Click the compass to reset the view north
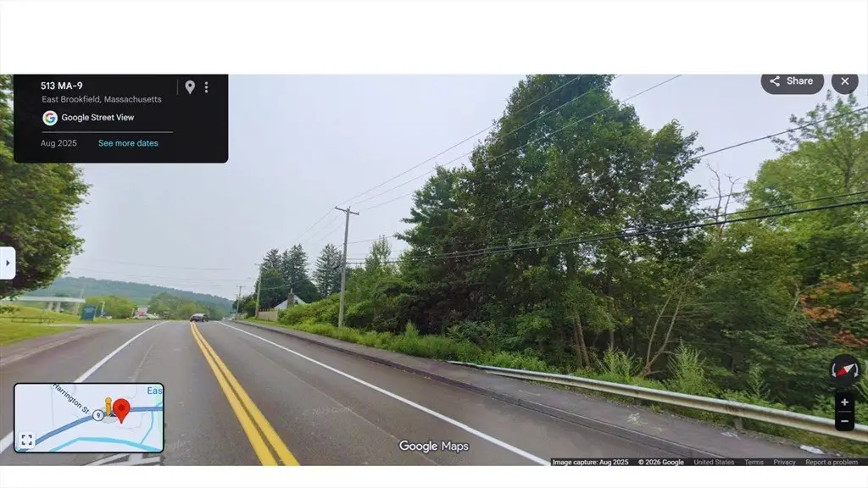 (x=845, y=370)
